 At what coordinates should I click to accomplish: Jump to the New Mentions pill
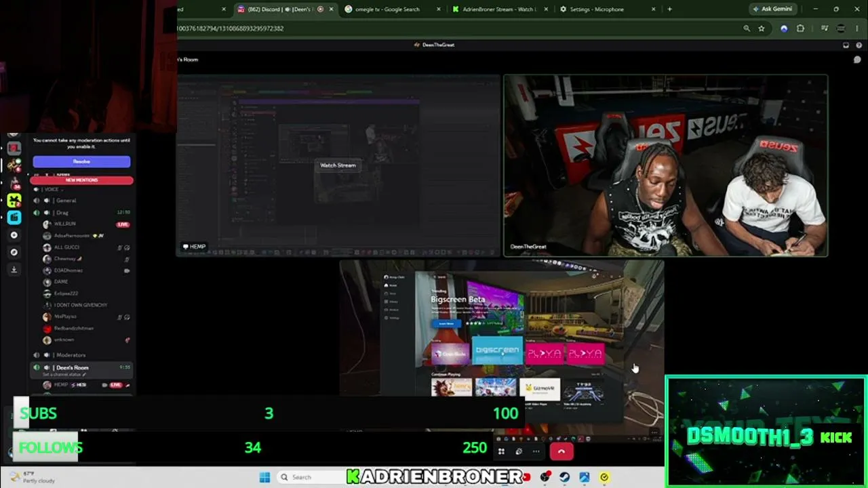(x=81, y=180)
